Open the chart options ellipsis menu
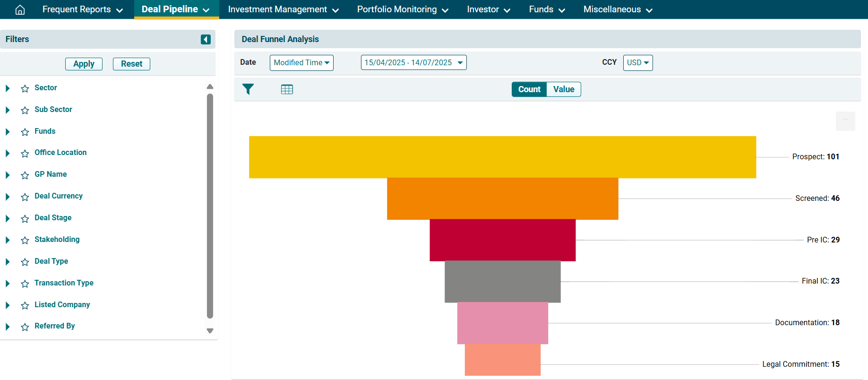Screen dimensions: 868x380 coord(845,121)
